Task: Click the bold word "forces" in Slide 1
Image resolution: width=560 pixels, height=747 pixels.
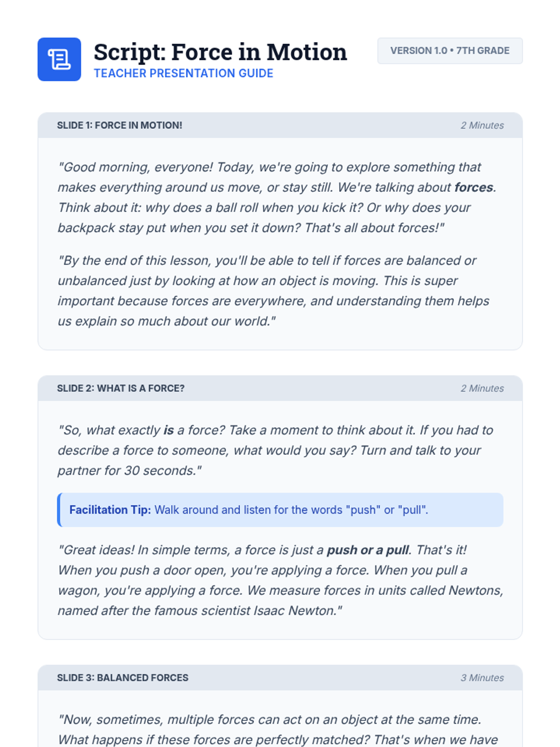Action: click(x=474, y=187)
